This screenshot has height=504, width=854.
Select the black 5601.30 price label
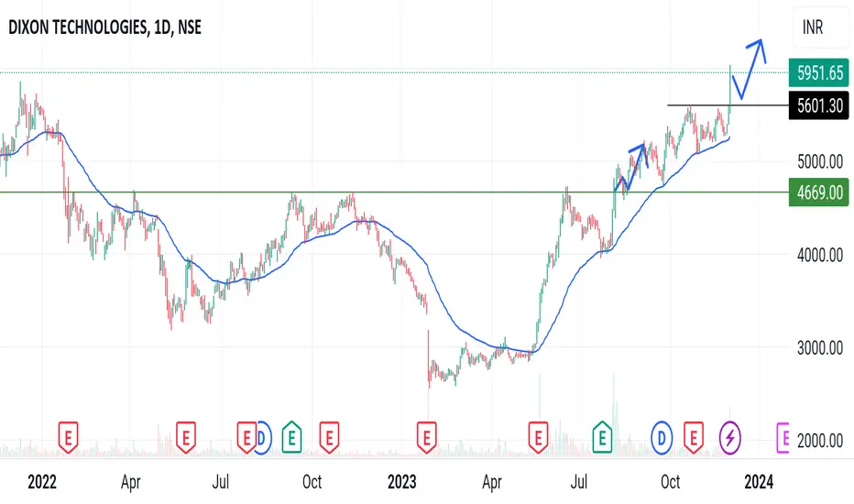tap(818, 105)
